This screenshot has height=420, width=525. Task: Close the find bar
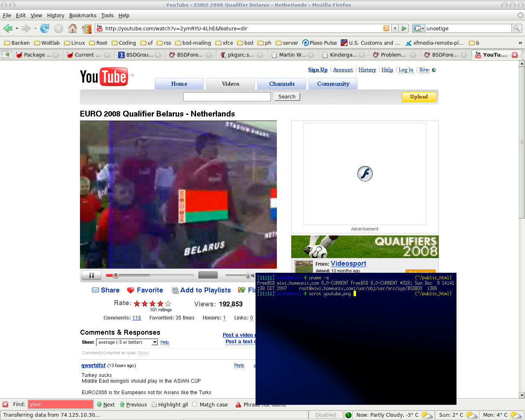[x=5, y=404]
